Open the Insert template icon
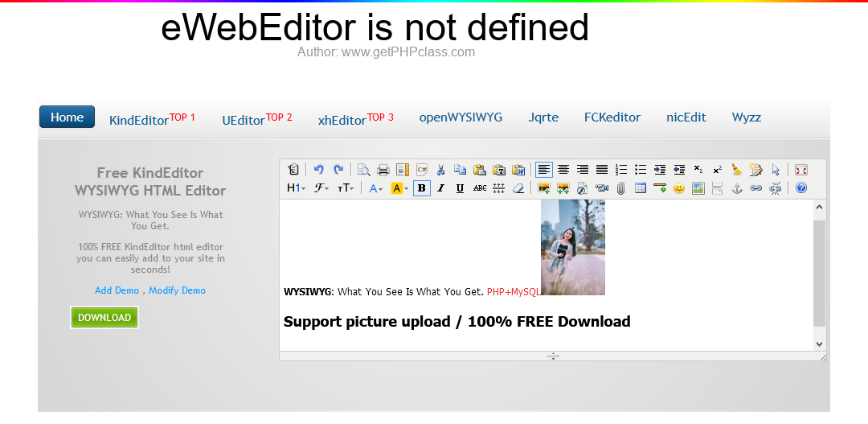This screenshot has width=868, height=424. coord(403,170)
